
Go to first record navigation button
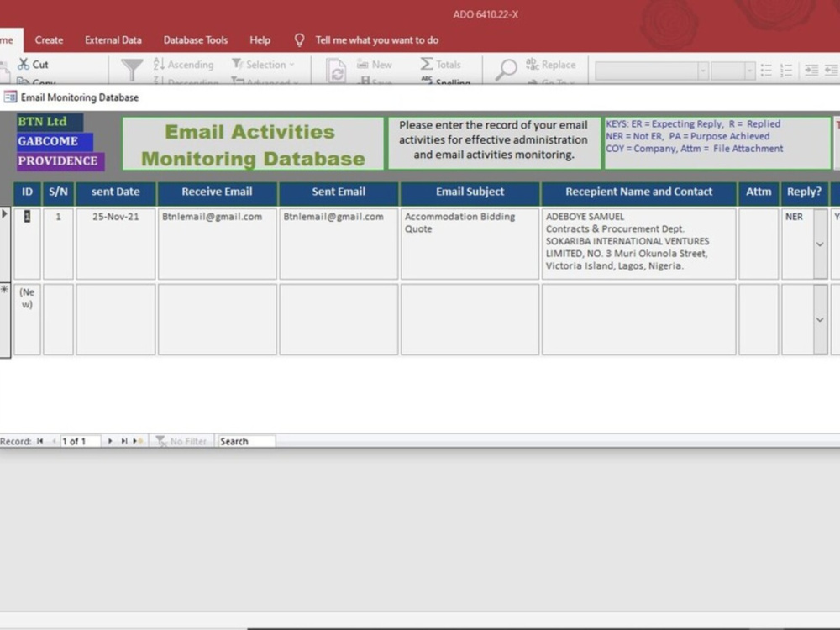pos(40,442)
